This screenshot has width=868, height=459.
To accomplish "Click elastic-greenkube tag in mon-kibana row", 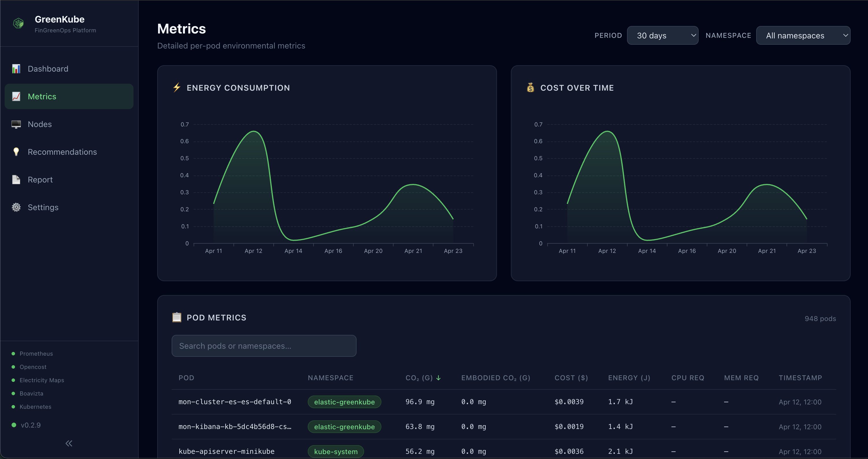I will pos(344,427).
